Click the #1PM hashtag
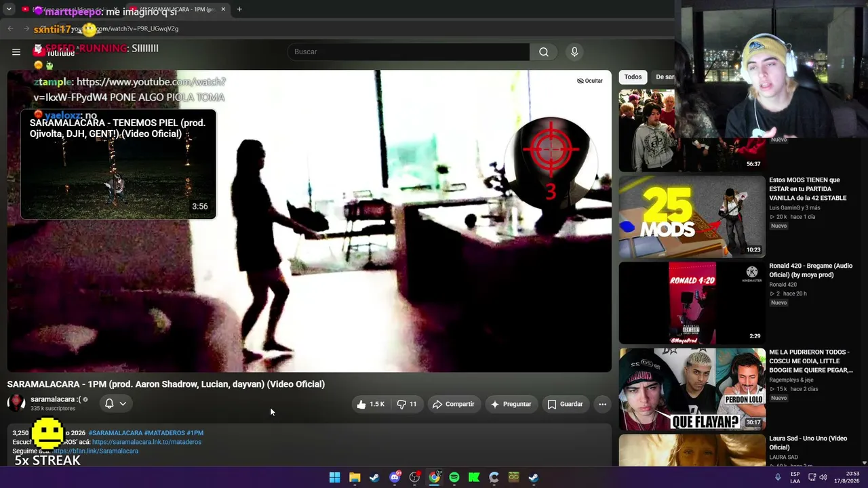Screen dimensions: 868x488 pyautogui.click(x=195, y=432)
